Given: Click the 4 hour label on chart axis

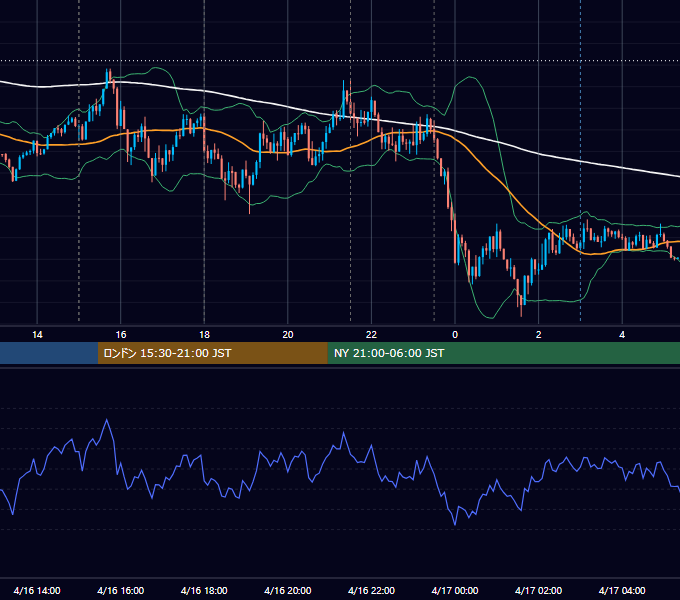Looking at the screenshot, I should 622,335.
